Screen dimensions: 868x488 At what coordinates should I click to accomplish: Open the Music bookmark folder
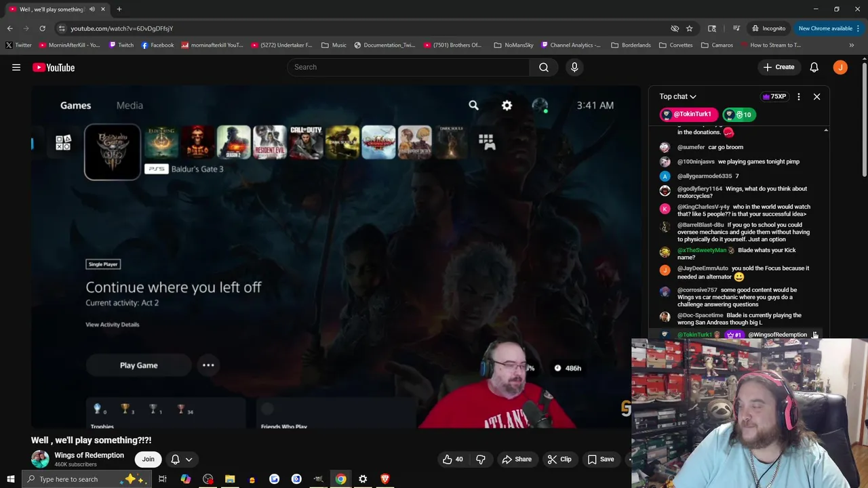coord(334,45)
